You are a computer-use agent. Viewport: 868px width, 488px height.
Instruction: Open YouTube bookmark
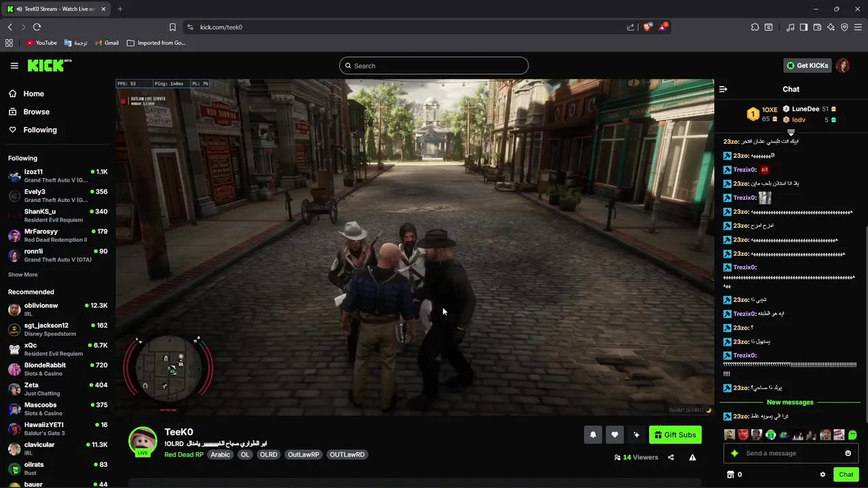41,43
